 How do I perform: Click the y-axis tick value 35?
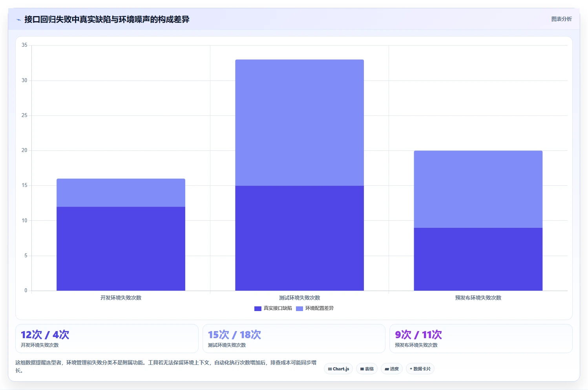point(24,45)
